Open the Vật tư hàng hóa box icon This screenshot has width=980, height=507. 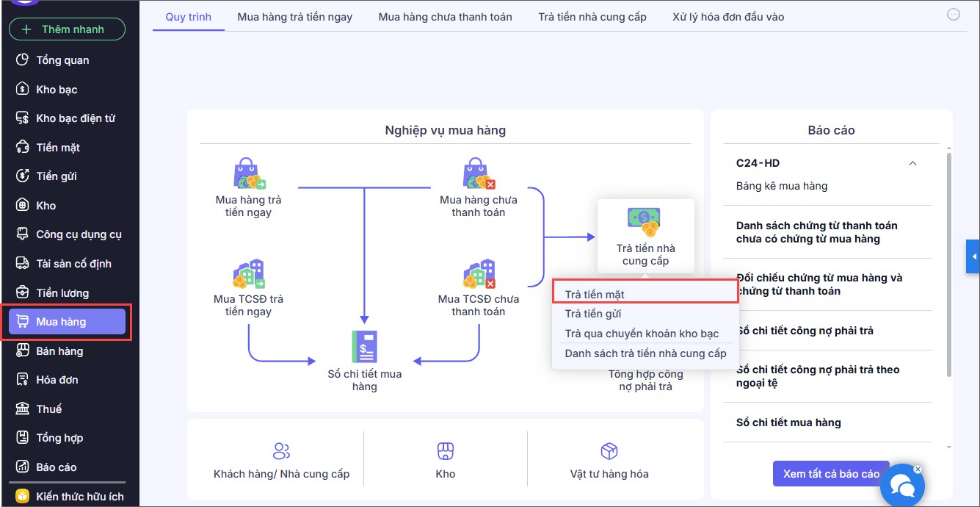tap(609, 451)
